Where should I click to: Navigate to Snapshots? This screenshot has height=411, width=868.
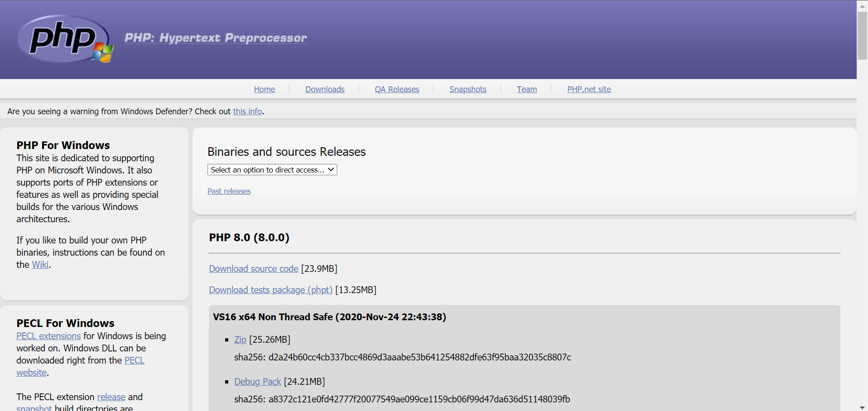click(x=468, y=89)
